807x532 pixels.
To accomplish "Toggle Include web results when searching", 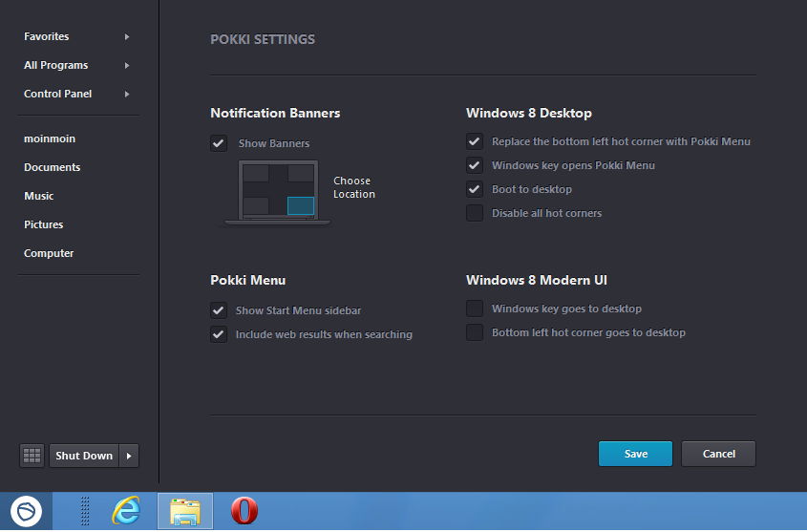I will pos(219,334).
